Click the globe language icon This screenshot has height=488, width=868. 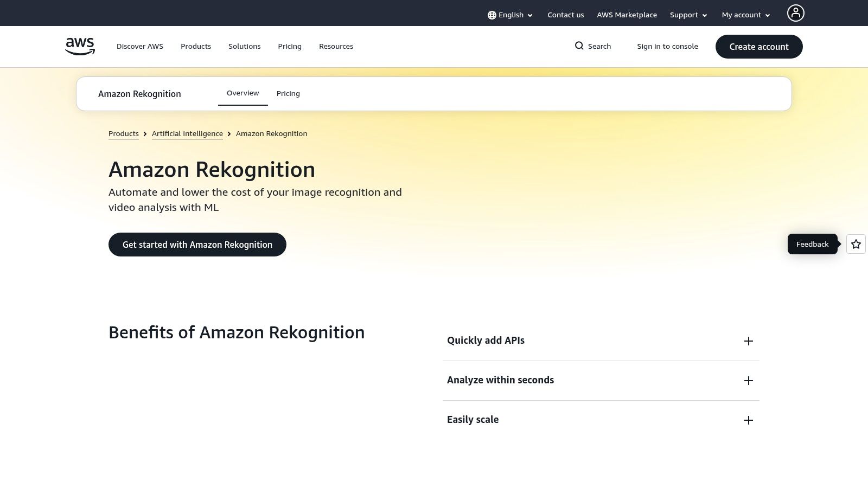(492, 15)
